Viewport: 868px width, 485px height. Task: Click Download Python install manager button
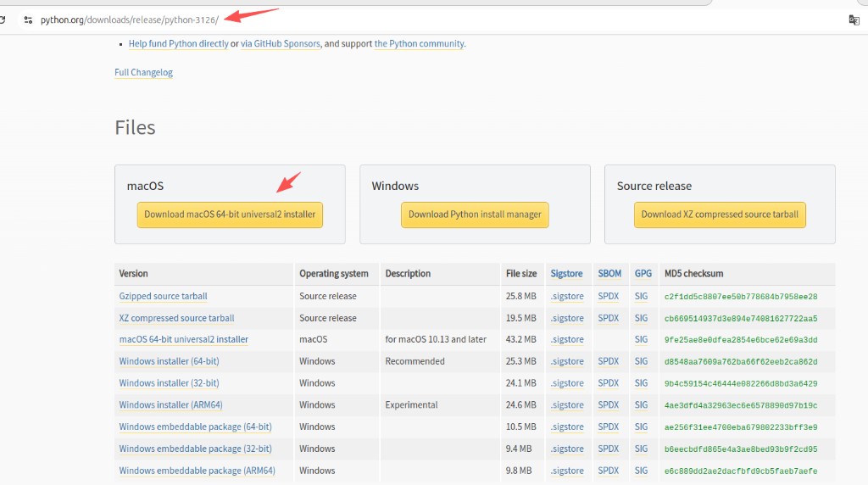[475, 215]
